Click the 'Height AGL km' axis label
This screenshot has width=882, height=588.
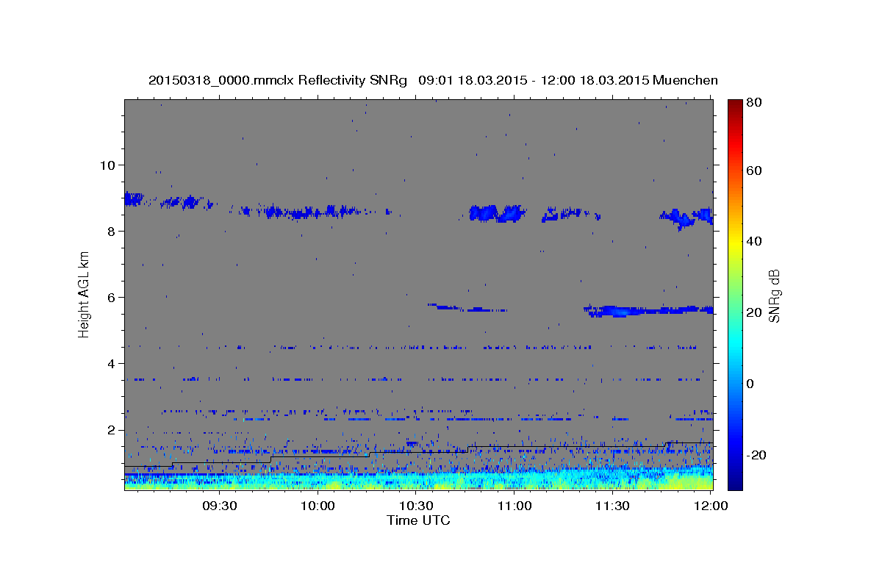coord(85,293)
